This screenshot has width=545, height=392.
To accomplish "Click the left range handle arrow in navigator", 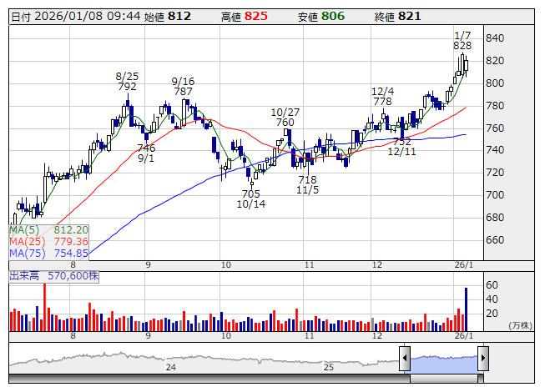I will click(x=405, y=358).
